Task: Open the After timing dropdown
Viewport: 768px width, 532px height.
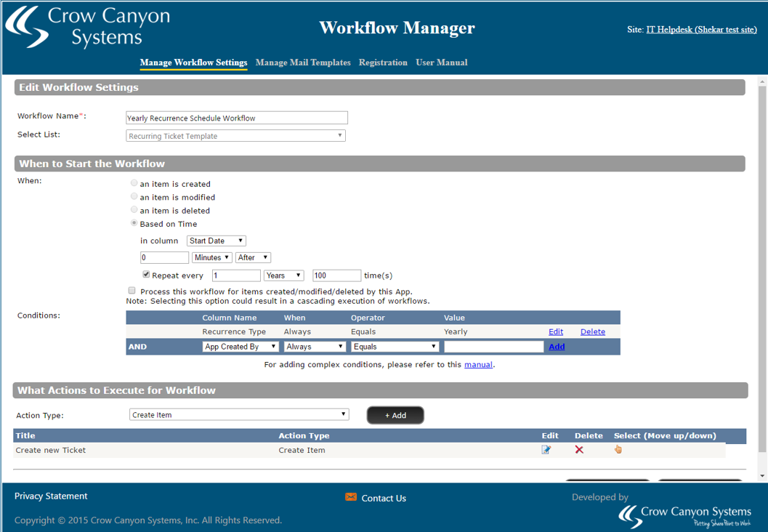Action: [253, 257]
